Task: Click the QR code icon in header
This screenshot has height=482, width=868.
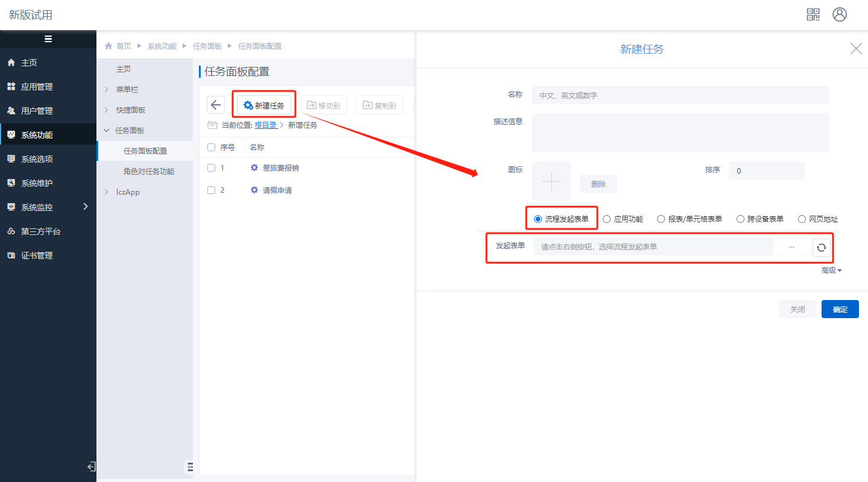Action: click(x=813, y=14)
